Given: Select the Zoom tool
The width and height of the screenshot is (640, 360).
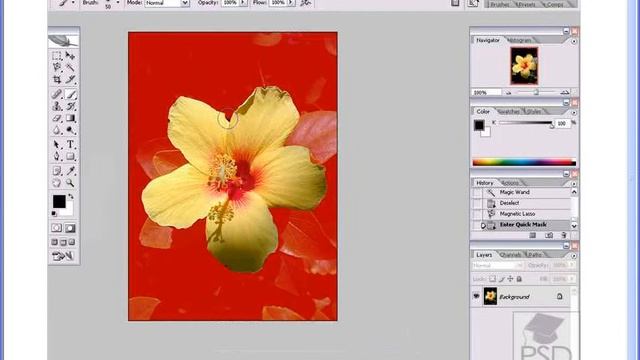Looking at the screenshot, I should tap(70, 183).
